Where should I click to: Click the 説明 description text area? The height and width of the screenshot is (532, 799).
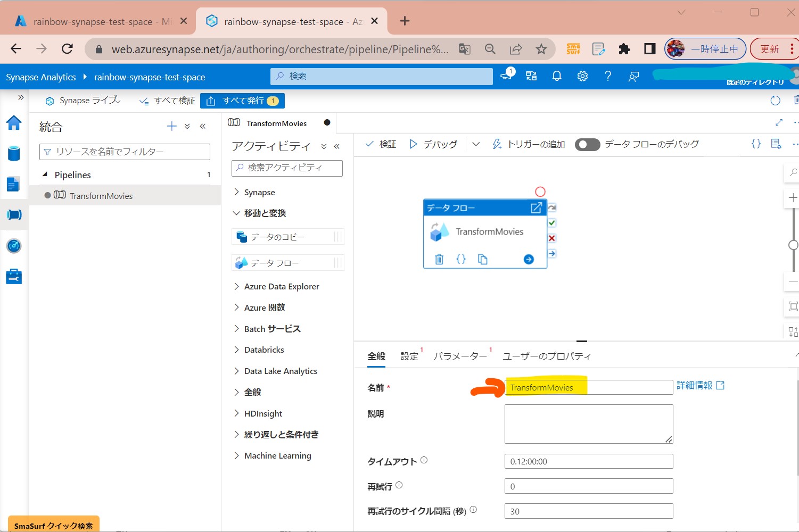pos(589,424)
